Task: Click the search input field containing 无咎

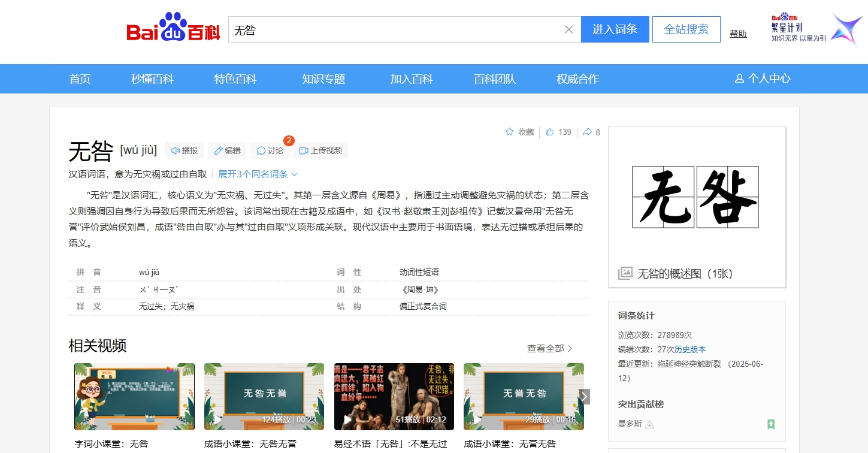Action: click(395, 29)
